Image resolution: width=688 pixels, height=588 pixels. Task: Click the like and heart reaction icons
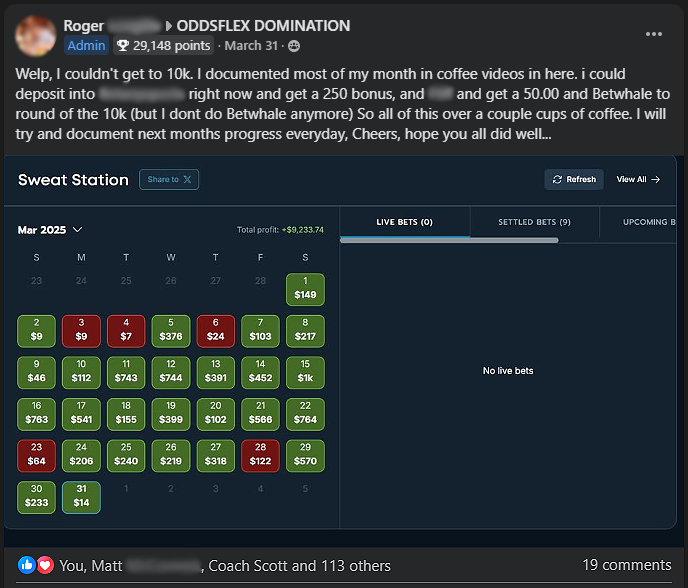pos(35,566)
